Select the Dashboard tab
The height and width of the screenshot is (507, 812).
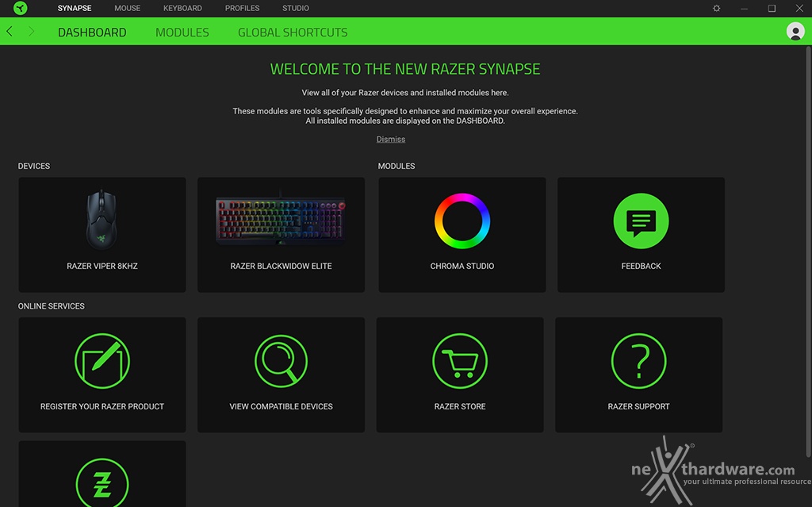(x=92, y=33)
